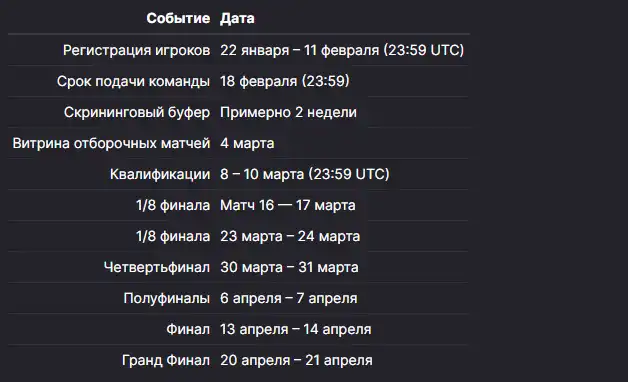Select the Срок подачи команды label

click(133, 81)
